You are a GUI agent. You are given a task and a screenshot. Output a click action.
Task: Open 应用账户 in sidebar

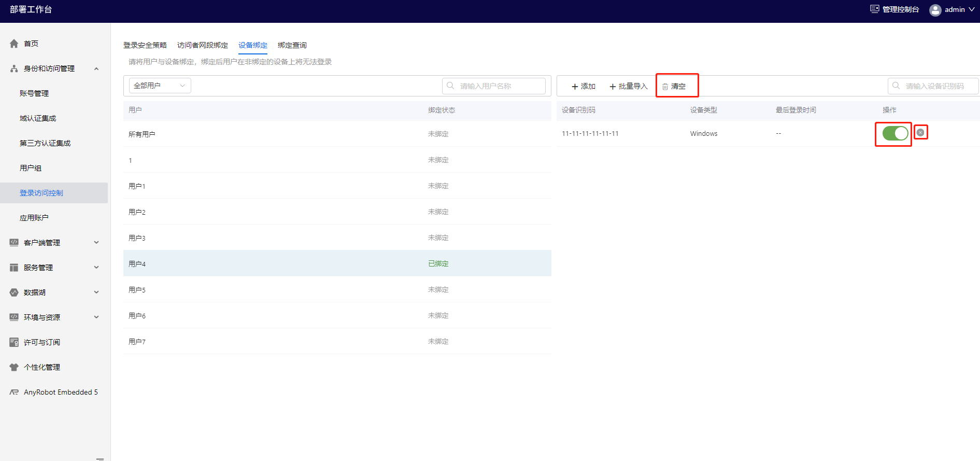[34, 218]
